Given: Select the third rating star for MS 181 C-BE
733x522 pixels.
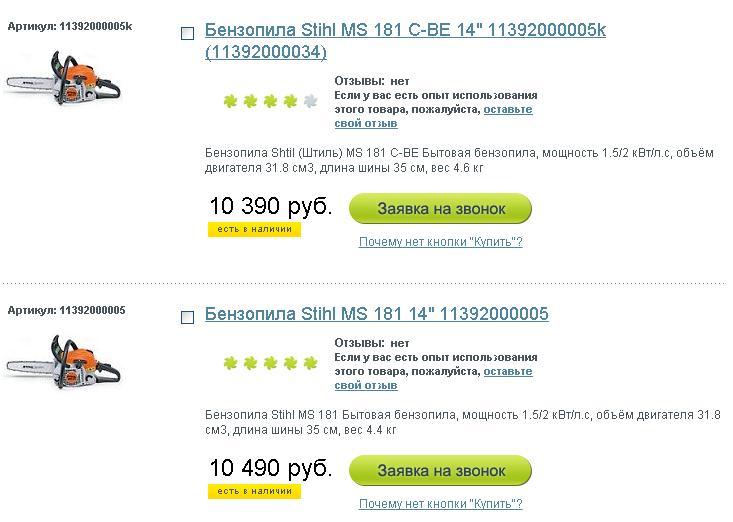Looking at the screenshot, I should tap(270, 101).
